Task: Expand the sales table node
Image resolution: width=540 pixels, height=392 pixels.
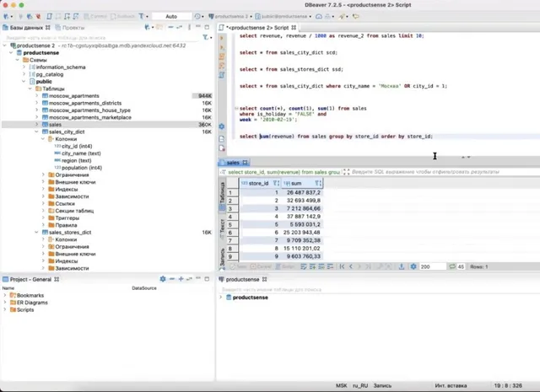Action: [x=37, y=124]
